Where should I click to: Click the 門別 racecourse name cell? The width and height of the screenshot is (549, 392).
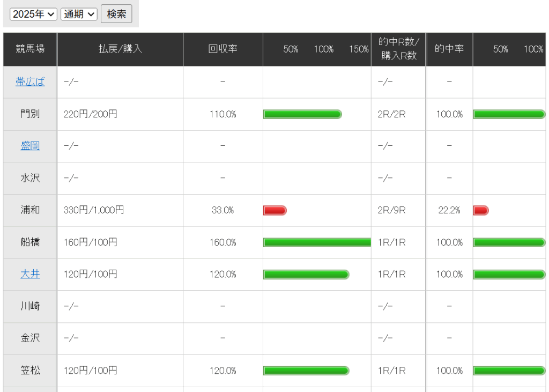coord(30,114)
